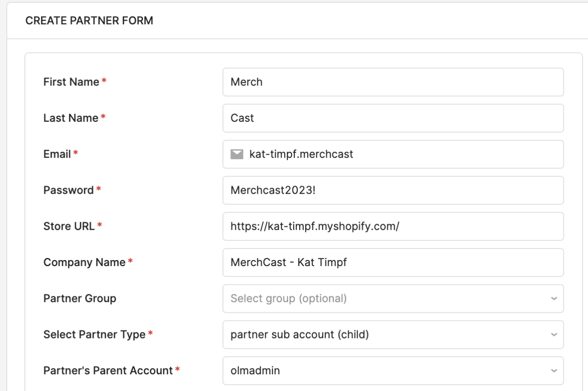Click the Password label text

tap(68, 191)
